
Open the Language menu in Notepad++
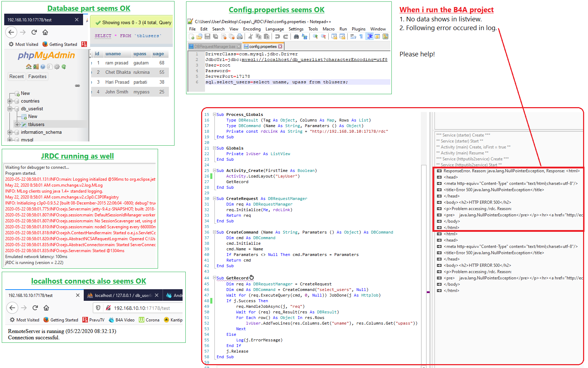[x=275, y=29]
